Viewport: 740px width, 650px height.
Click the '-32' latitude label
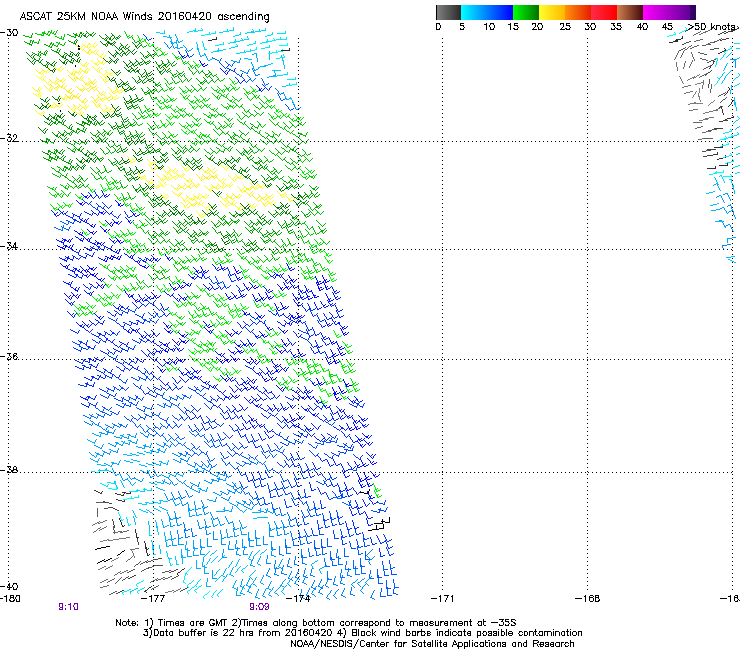9,138
